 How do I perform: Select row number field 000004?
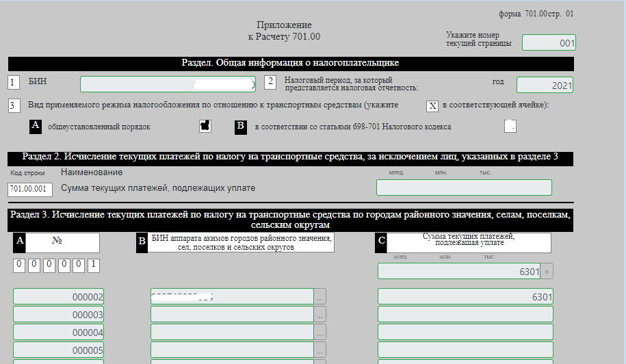point(59,333)
